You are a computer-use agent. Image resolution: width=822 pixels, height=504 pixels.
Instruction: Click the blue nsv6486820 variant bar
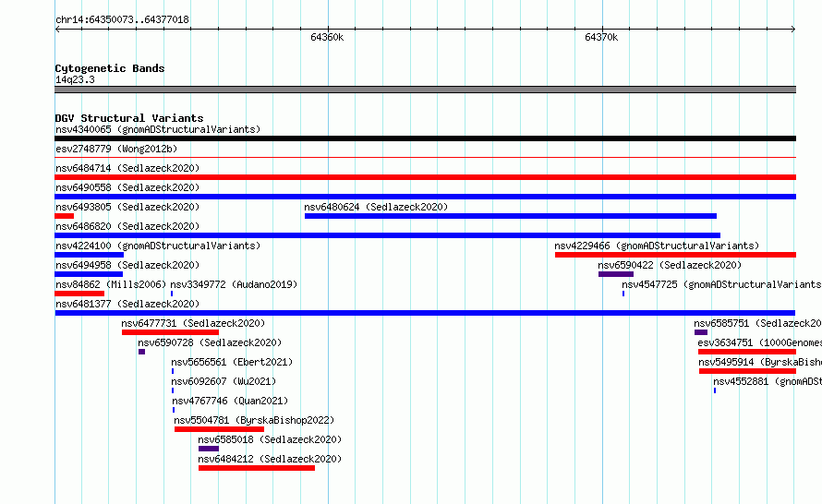pos(387,235)
